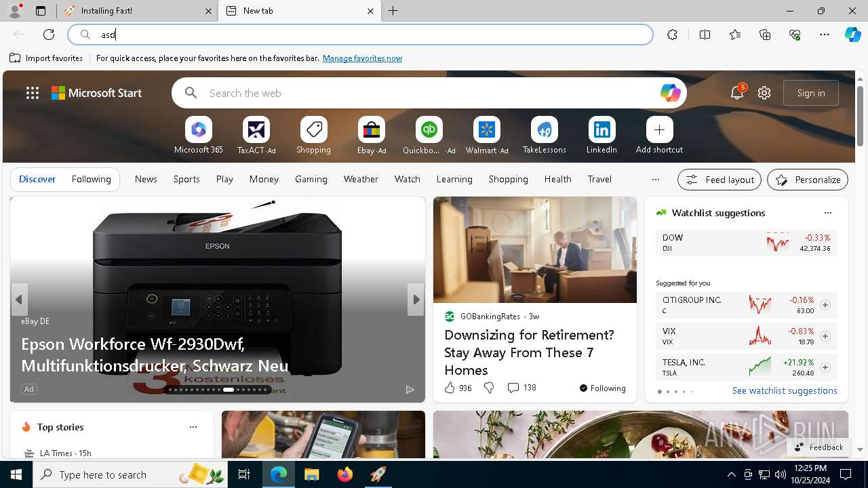The width and height of the screenshot is (868, 488).
Task: Click Manage favorites now link
Action: point(362,58)
